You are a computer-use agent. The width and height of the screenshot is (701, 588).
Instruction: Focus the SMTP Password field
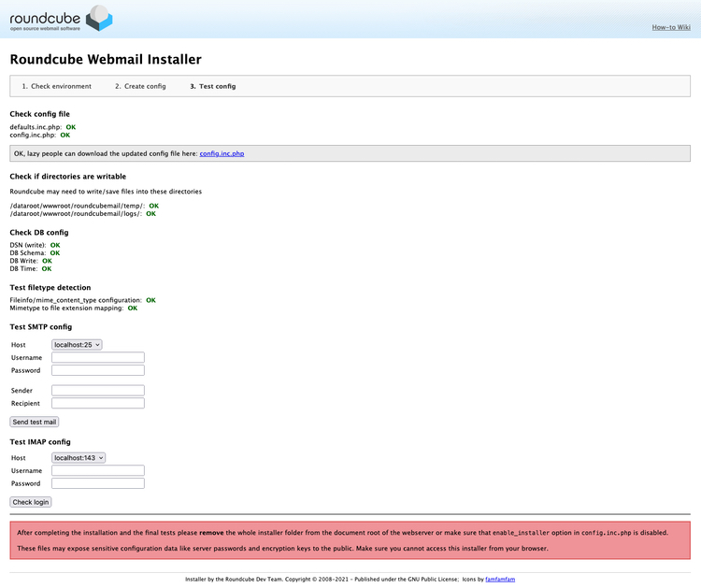[98, 370]
